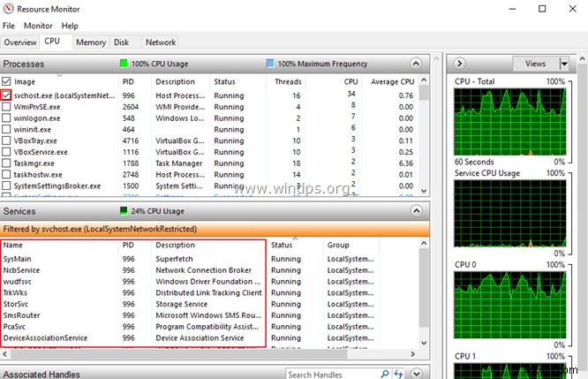Viewport: 588px width, 379px height.
Task: Check the taskhostw.exe process checkbox
Action: 6,174
